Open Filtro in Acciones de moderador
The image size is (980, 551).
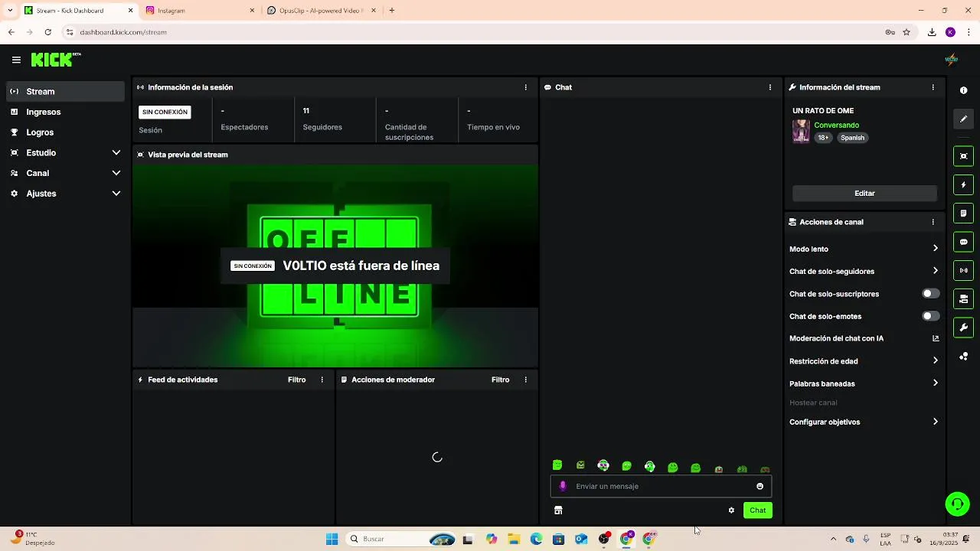[501, 380]
